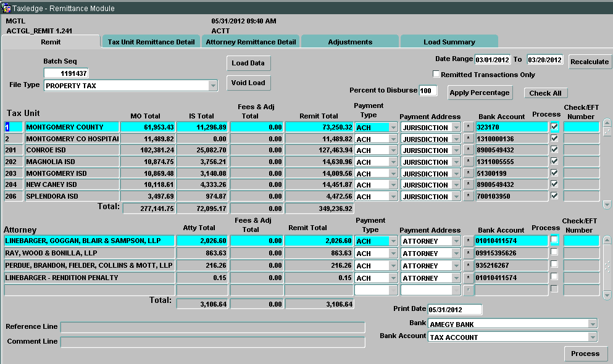The width and height of the screenshot is (613, 364).
Task: Check Process for Linebarger, Goggan, Blair & Sampson
Action: pyautogui.click(x=554, y=239)
